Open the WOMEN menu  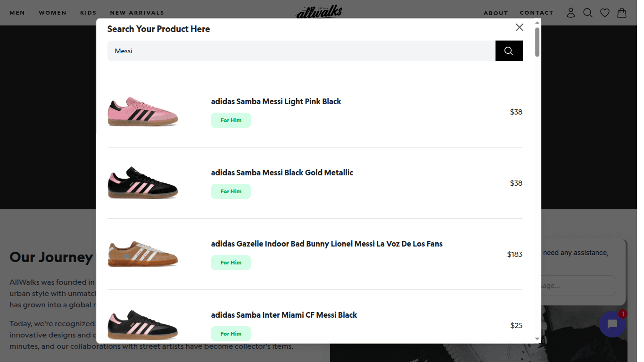pyautogui.click(x=52, y=13)
